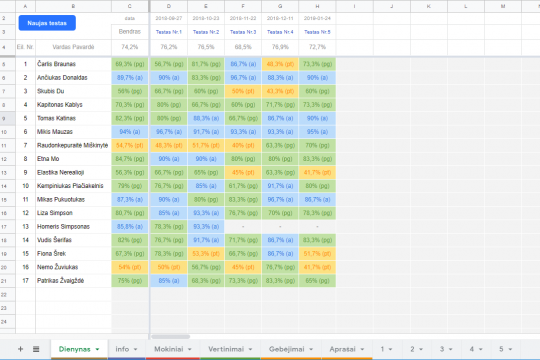This screenshot has width=540, height=360.
Task: Switch to the Vertinimai sheet tab
Action: click(x=226, y=349)
